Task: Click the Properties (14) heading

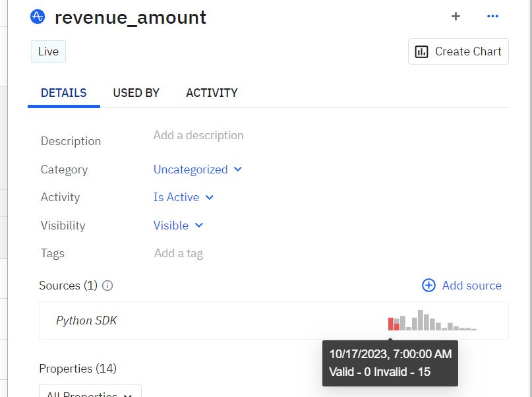Action: (x=78, y=369)
